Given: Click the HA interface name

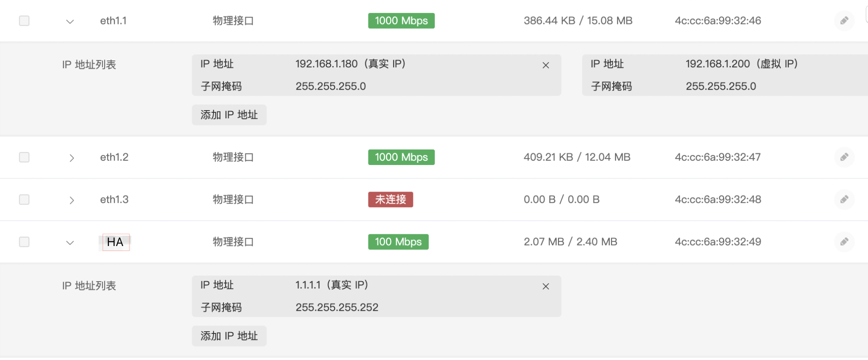Looking at the screenshot, I should coord(115,242).
